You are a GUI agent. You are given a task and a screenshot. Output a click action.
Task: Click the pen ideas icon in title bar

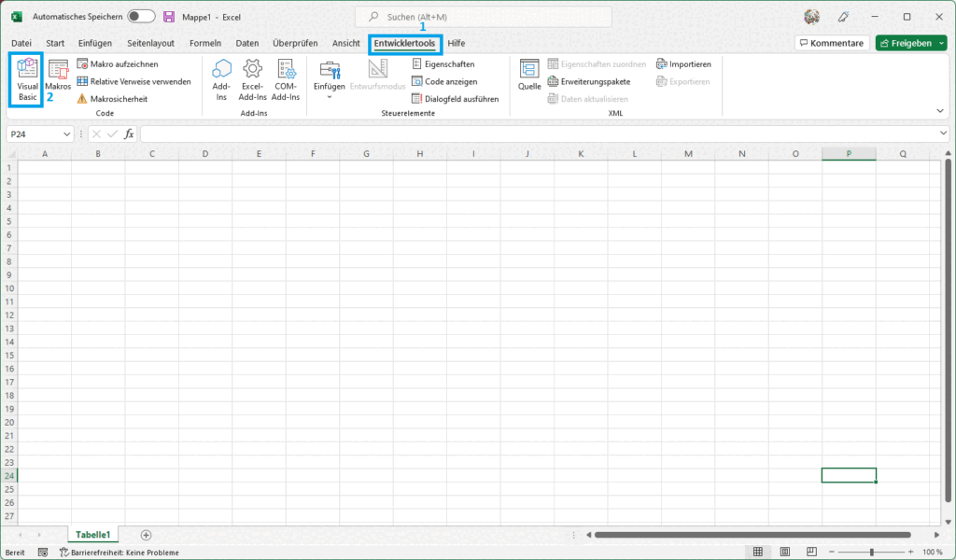tap(843, 17)
